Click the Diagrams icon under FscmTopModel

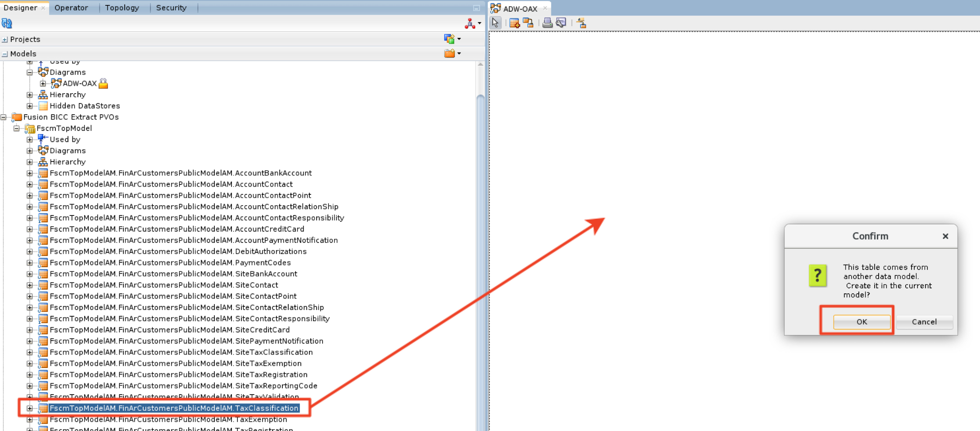(43, 151)
